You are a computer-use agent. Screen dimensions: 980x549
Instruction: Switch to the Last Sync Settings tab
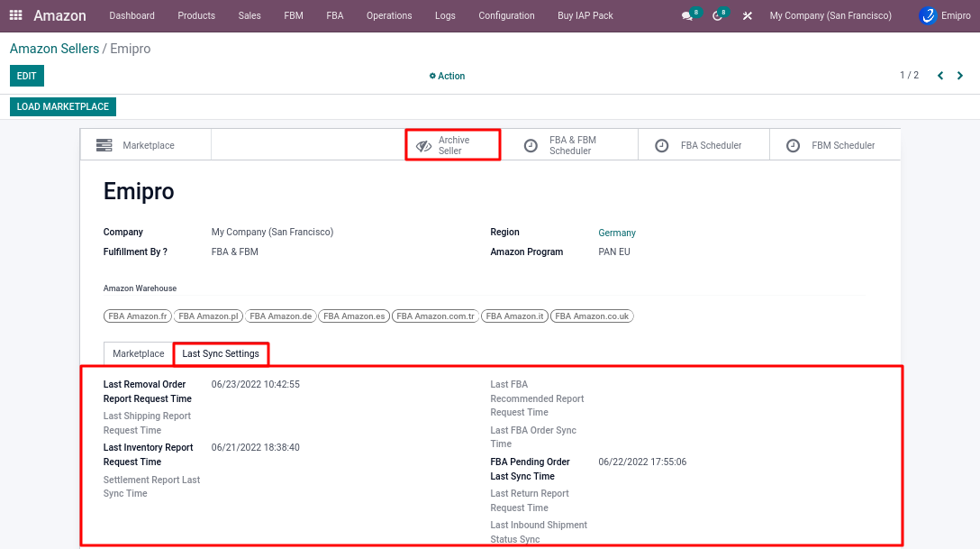[x=221, y=354]
